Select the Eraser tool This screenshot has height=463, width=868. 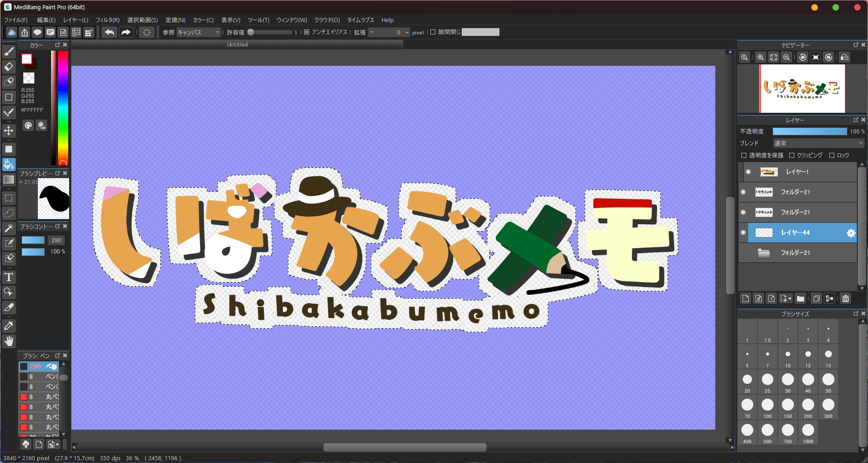9,67
